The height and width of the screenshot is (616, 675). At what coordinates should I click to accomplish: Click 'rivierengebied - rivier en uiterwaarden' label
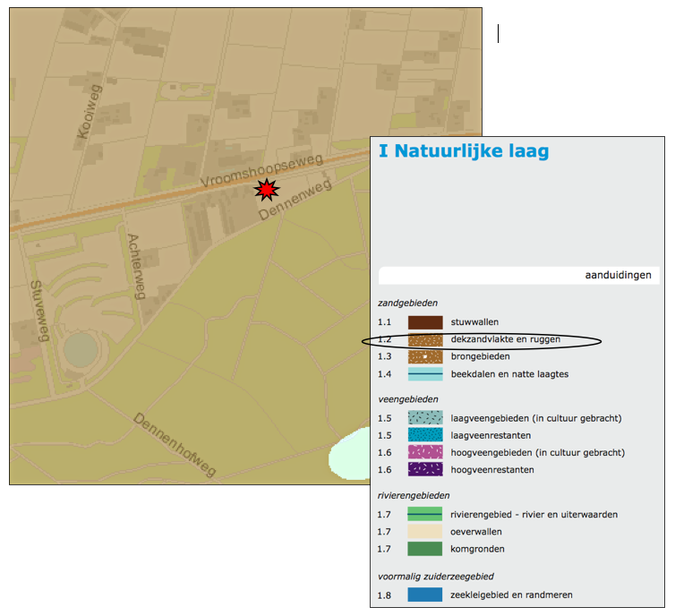click(534, 515)
